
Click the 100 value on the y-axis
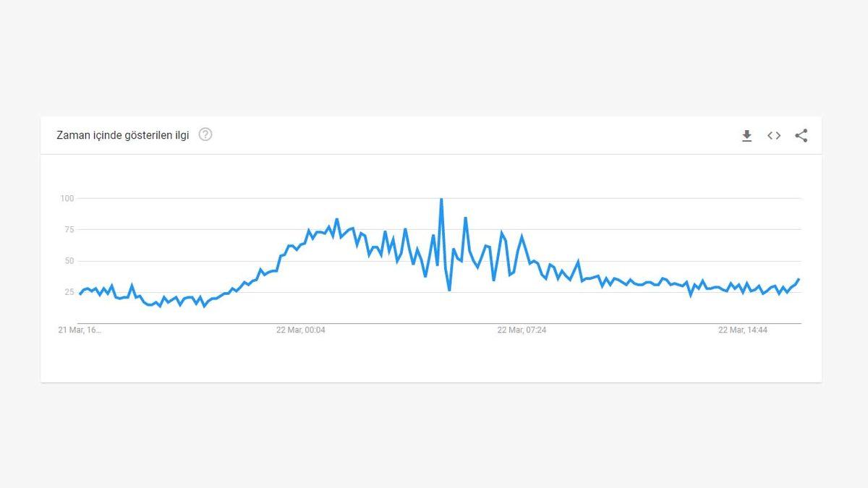pos(66,198)
